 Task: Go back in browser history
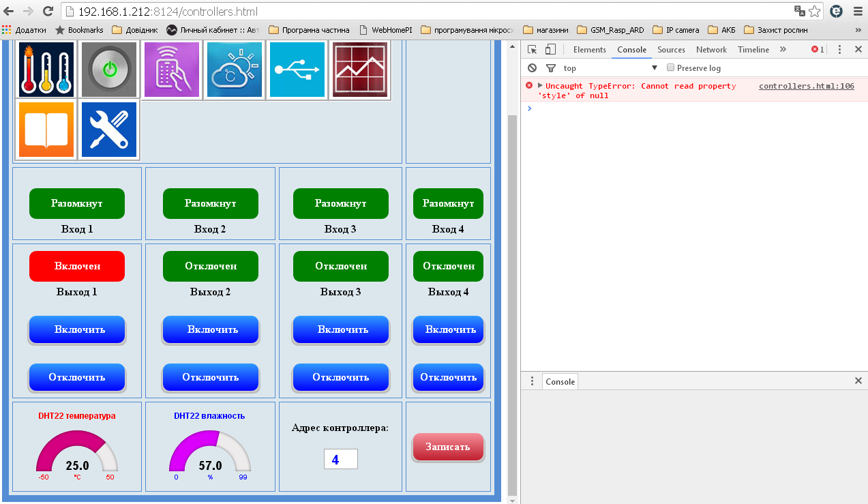[9, 11]
